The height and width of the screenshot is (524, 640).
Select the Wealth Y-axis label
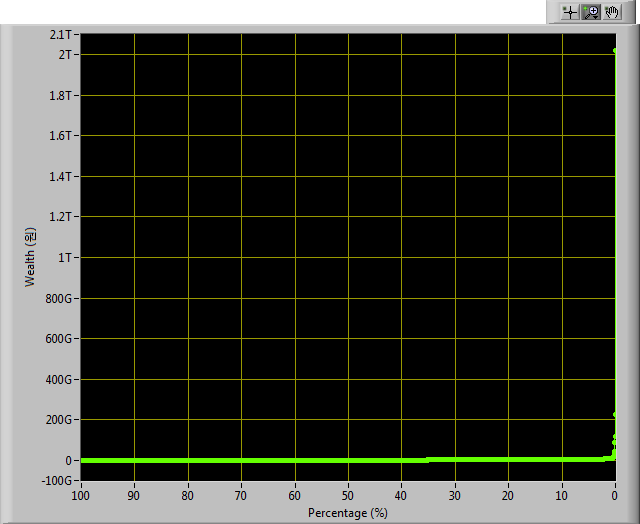click(30, 257)
